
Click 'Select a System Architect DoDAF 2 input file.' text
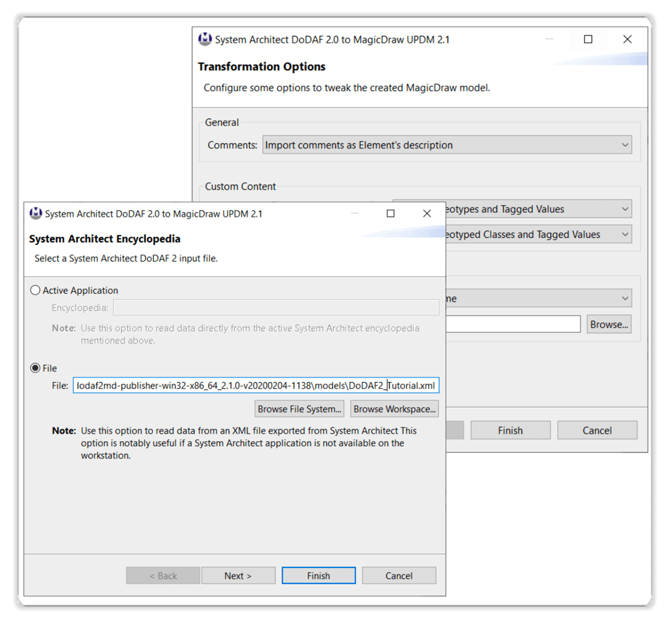pyautogui.click(x=126, y=258)
